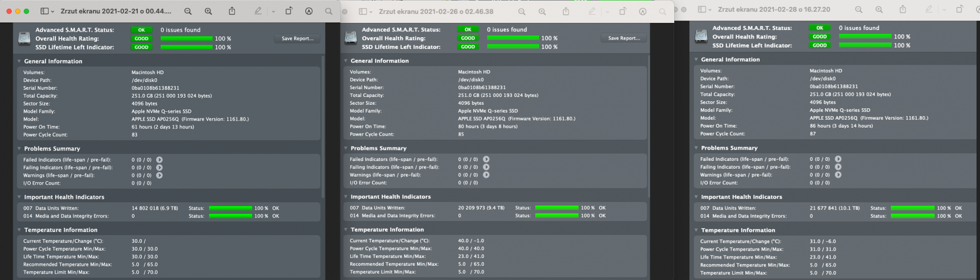Open sidebar view options chevron in 2021-02-26 window
This screenshot has width=980, height=280.
[371, 12]
